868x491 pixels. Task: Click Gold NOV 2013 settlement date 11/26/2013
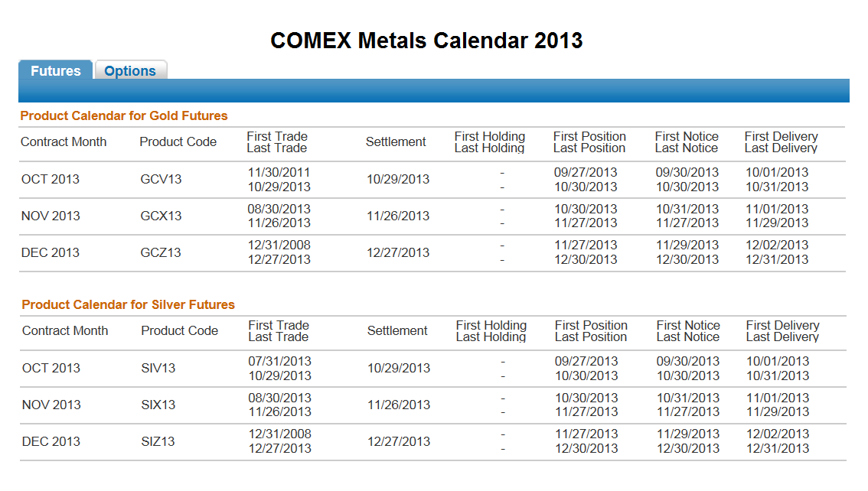tap(398, 216)
